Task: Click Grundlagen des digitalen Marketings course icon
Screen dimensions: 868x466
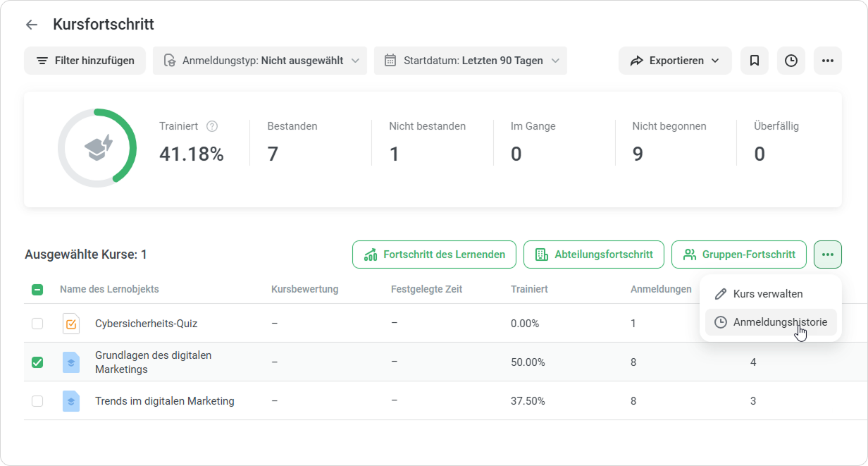Action: point(71,362)
